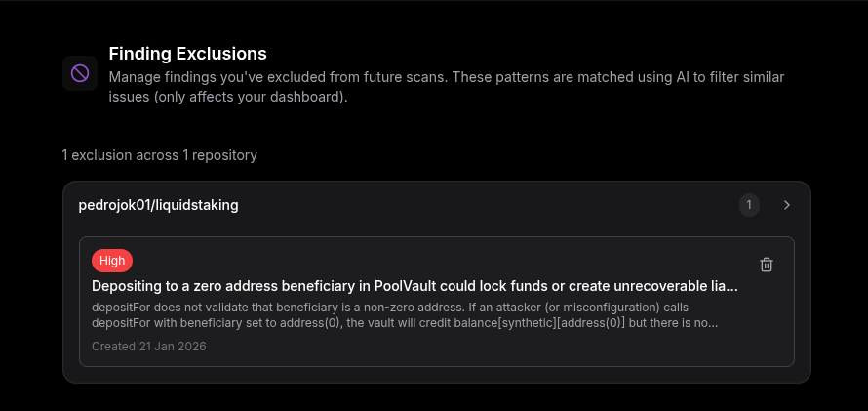Image resolution: width=868 pixels, height=411 pixels.
Task: Click the purple ban circle icon
Action: [x=80, y=72]
